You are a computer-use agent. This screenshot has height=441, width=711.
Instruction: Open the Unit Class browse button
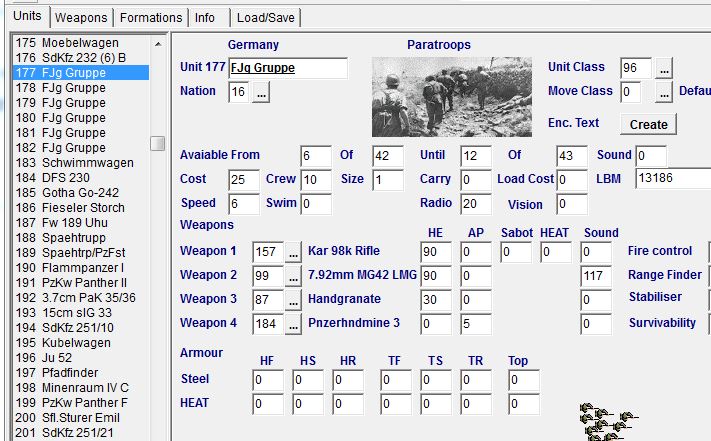[x=664, y=68]
